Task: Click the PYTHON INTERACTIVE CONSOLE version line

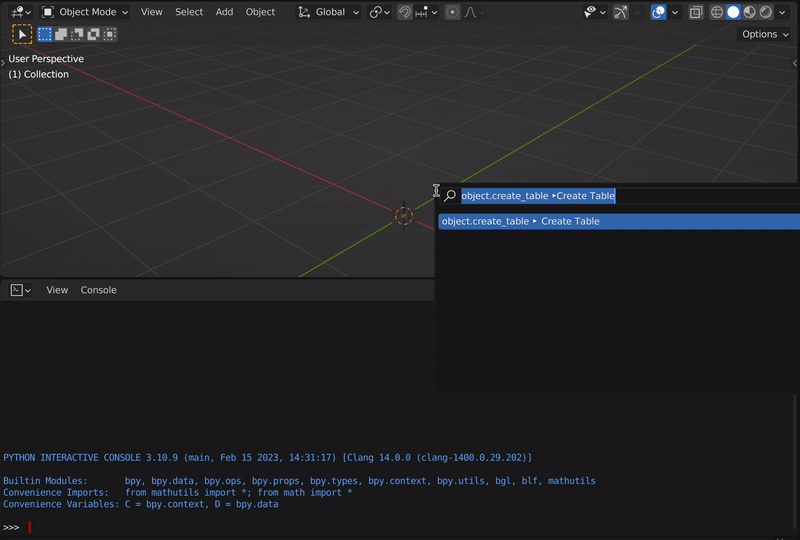Action: click(267, 458)
